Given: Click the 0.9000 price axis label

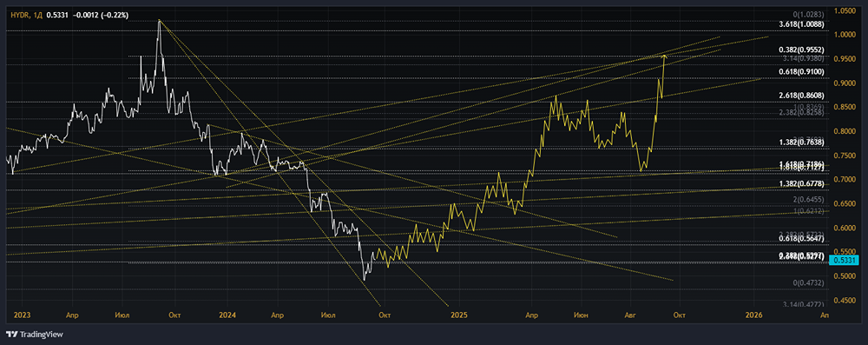Looking at the screenshot, I should click(x=845, y=83).
